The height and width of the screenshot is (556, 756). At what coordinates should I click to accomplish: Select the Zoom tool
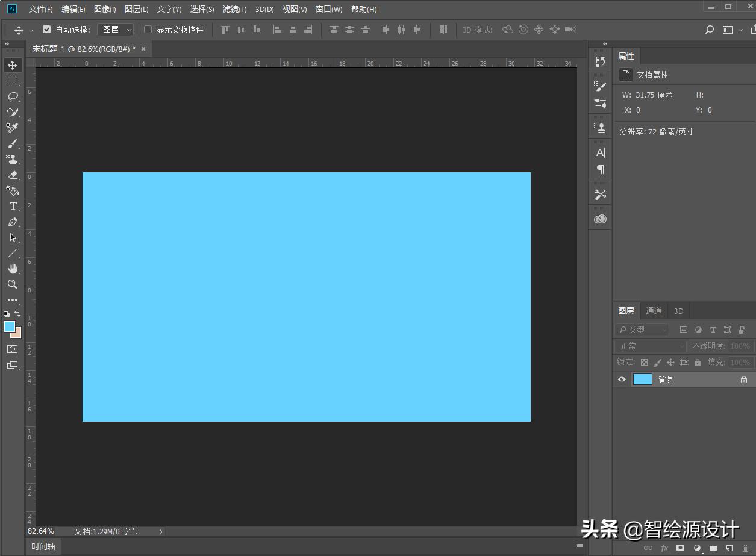pos(13,284)
